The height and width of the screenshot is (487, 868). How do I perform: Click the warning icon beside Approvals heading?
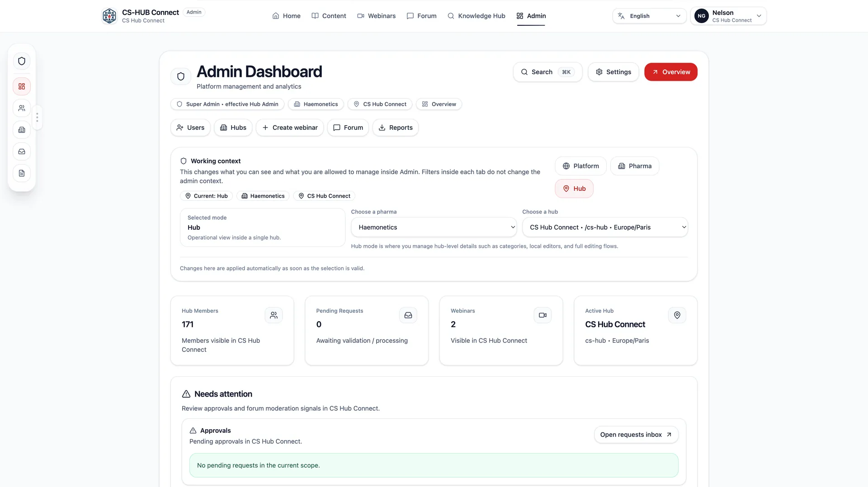[x=193, y=430]
